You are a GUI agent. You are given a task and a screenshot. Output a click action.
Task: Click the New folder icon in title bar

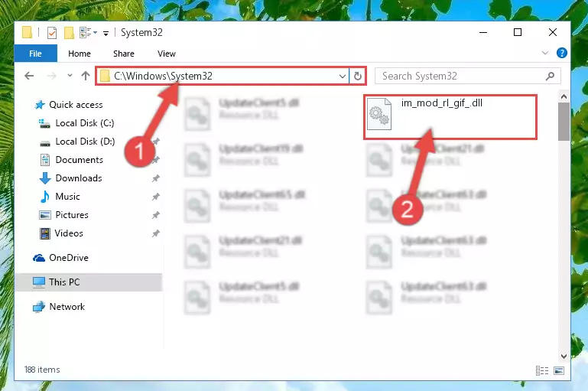pos(69,33)
